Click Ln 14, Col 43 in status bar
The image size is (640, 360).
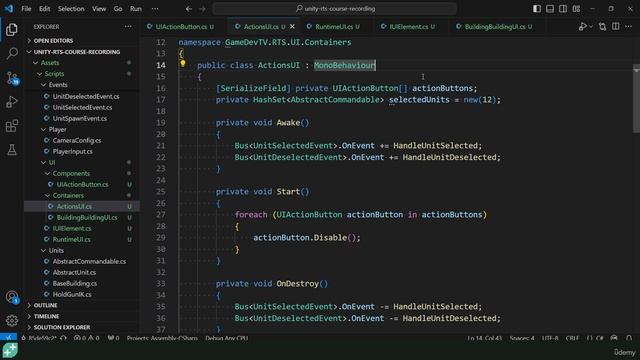coord(484,338)
